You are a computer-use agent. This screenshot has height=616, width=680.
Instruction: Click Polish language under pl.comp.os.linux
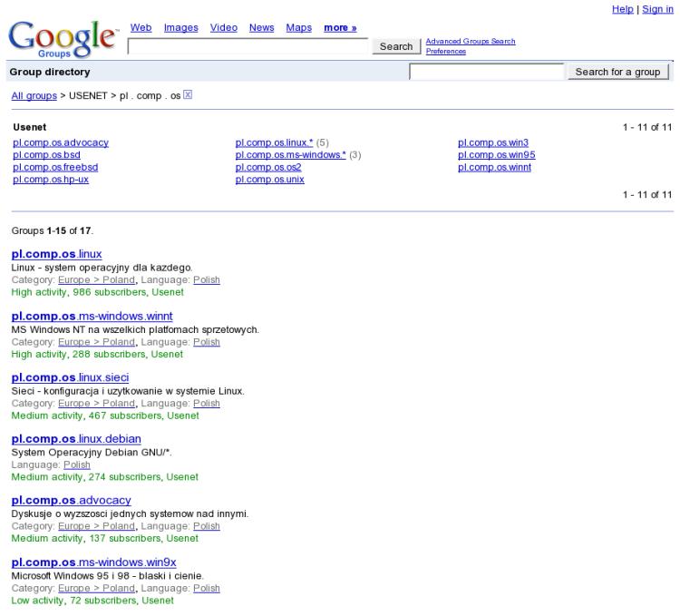pos(207,279)
